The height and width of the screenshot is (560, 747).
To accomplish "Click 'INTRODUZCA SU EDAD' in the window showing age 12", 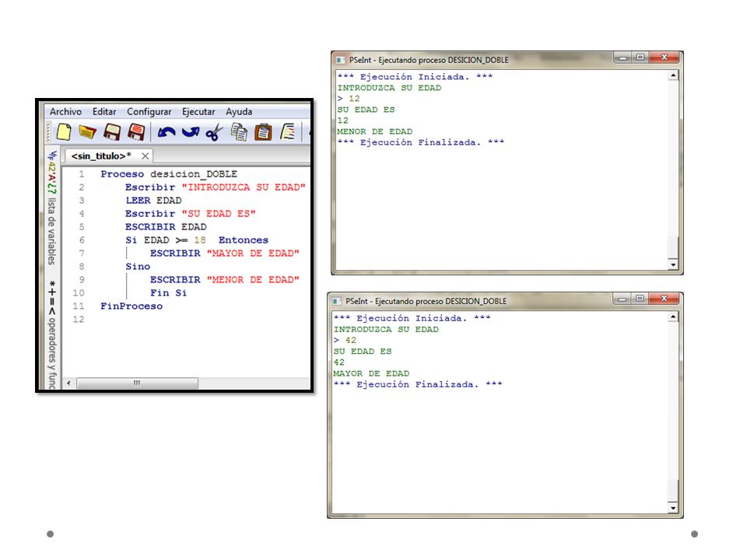I will 389,88.
